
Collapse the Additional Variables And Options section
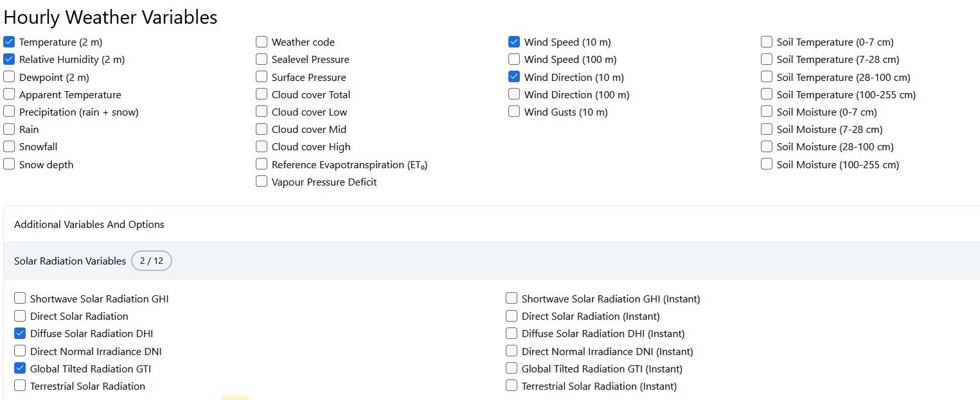89,225
